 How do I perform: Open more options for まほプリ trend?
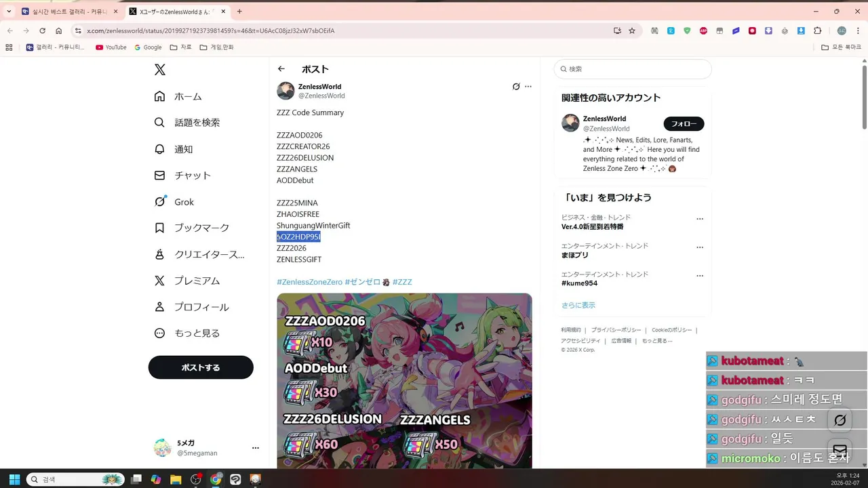click(x=700, y=247)
